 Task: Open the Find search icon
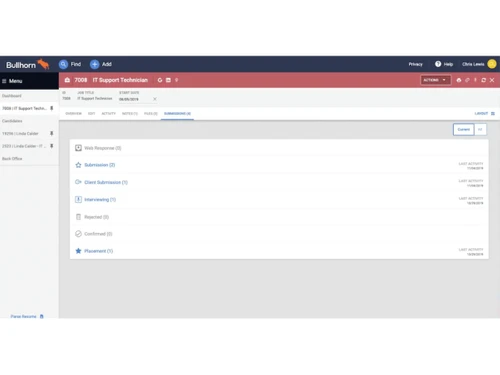pos(63,64)
